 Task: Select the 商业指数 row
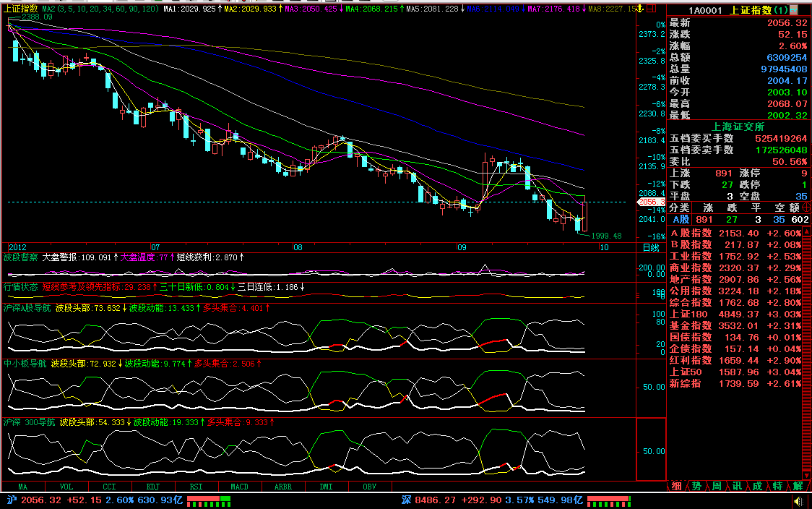(736, 268)
